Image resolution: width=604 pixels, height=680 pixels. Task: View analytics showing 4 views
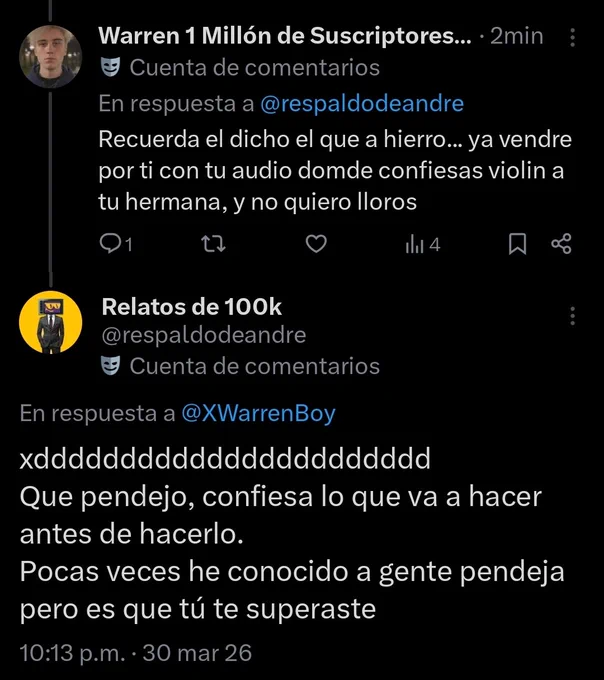(x=423, y=245)
